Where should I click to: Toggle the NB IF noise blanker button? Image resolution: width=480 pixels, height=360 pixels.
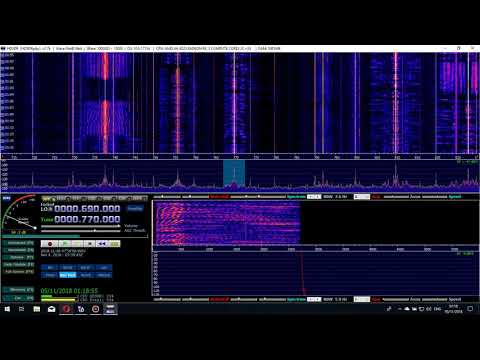(85, 268)
